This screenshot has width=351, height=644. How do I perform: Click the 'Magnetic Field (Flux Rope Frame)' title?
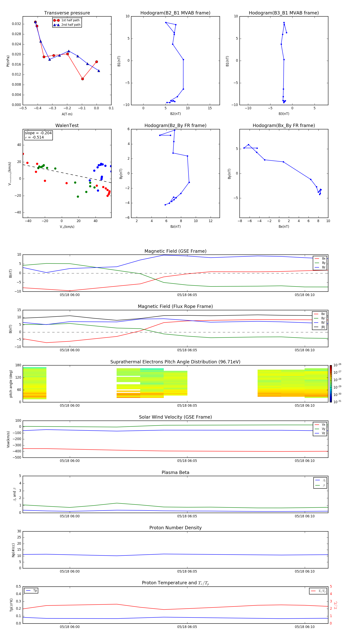coord(175,307)
